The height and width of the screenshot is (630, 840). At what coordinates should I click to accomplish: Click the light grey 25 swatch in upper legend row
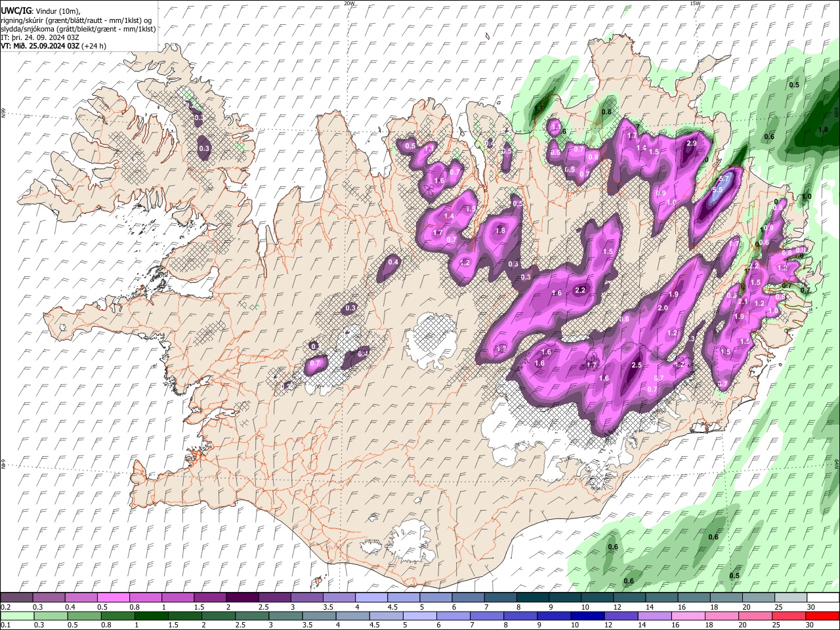pos(791,598)
